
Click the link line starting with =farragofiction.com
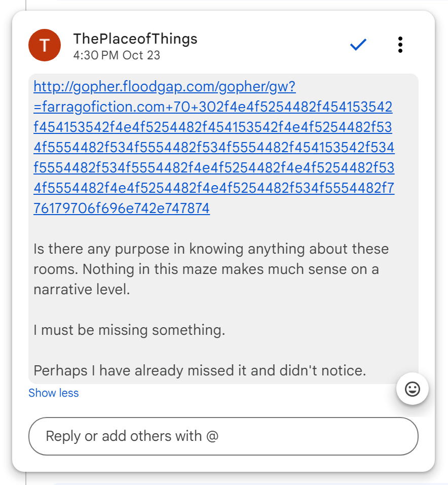tap(213, 107)
